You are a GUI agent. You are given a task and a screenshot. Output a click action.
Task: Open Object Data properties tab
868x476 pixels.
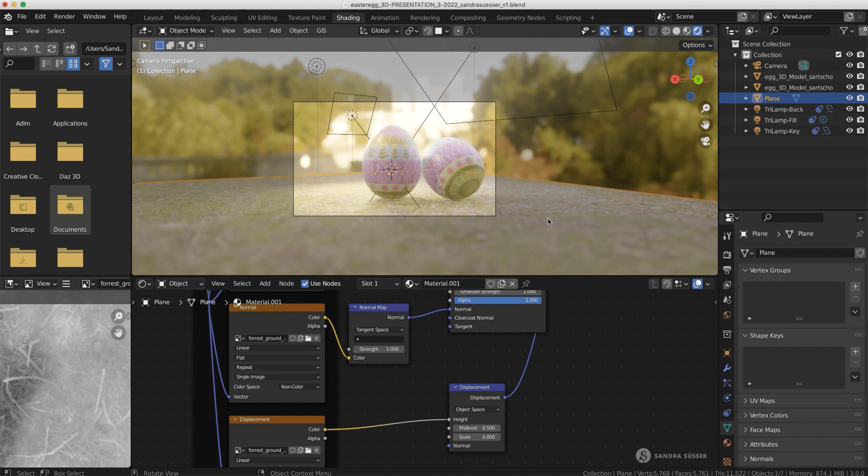pos(727,428)
